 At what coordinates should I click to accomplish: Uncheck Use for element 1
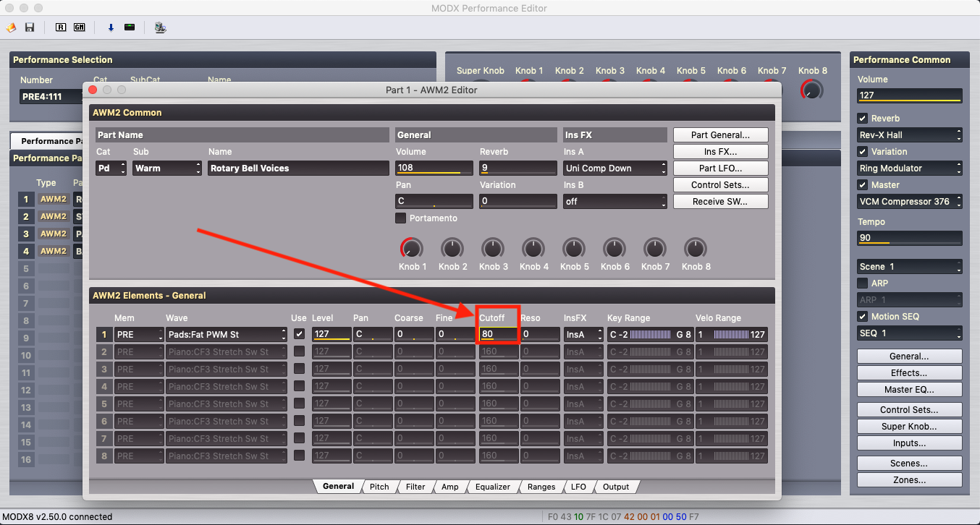point(299,334)
